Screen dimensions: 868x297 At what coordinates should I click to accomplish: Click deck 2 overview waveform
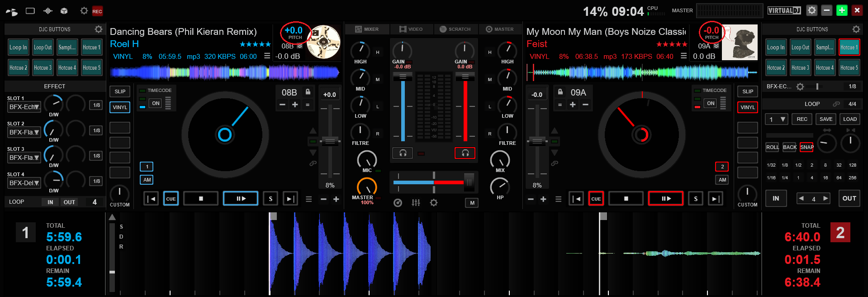[x=642, y=72]
